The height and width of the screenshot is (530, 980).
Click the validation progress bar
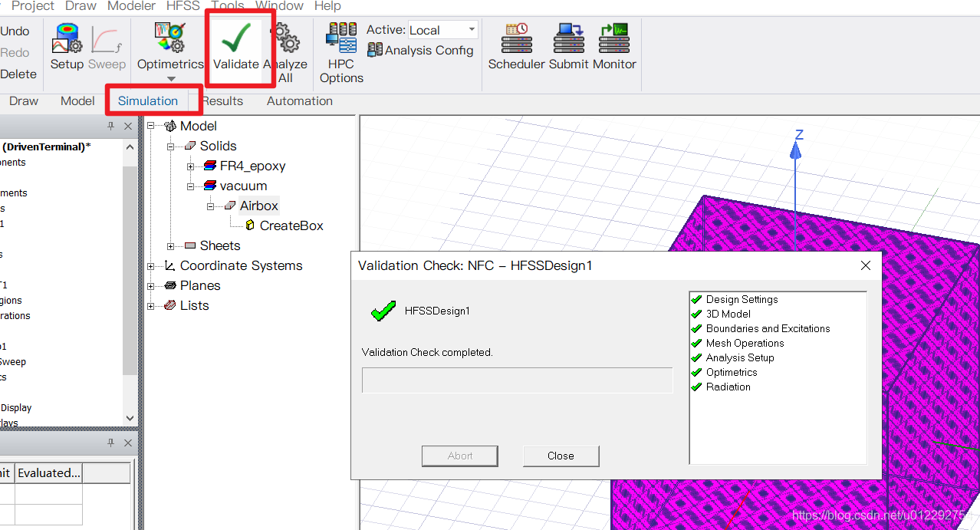517,380
